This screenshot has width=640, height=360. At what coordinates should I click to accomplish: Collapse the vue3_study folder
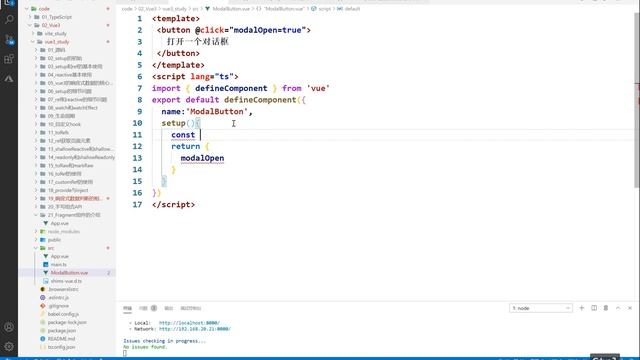[x=33, y=42]
